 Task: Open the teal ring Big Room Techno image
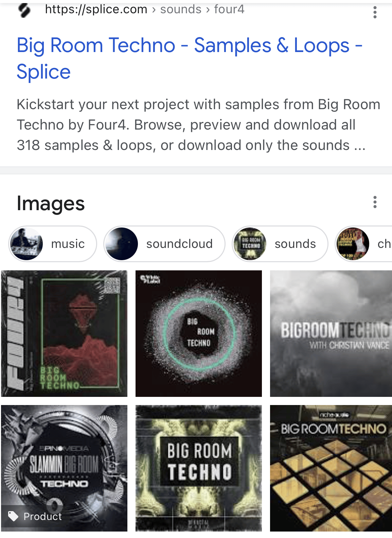[x=199, y=333]
